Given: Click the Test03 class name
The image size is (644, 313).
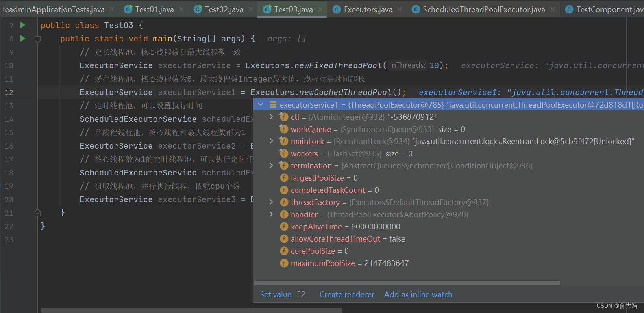Looking at the screenshot, I should [119, 25].
